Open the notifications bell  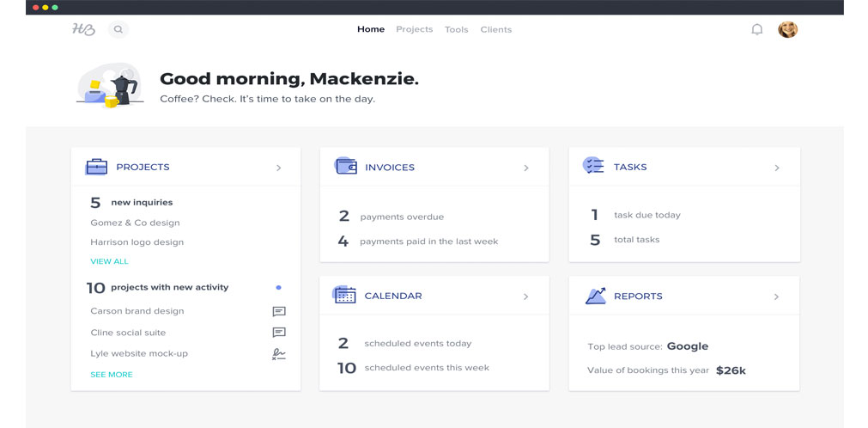[756, 29]
